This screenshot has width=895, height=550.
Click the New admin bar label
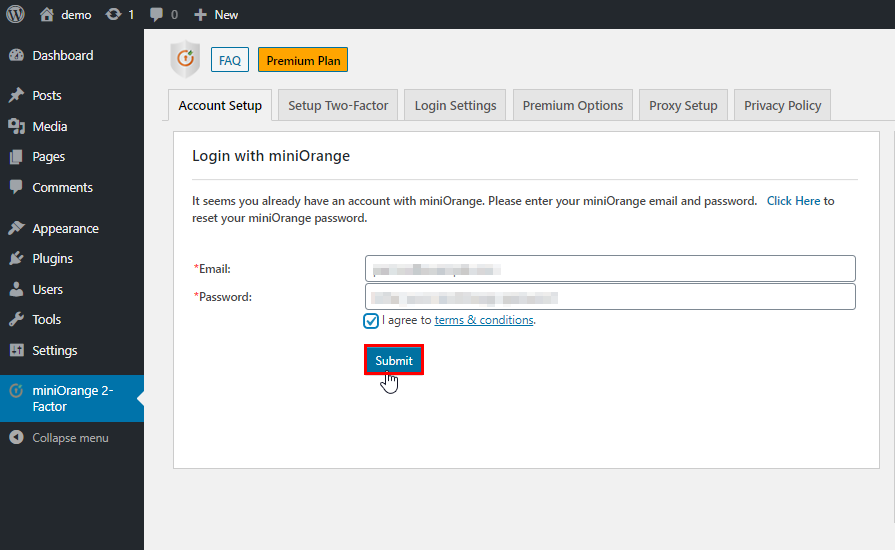[x=226, y=15]
